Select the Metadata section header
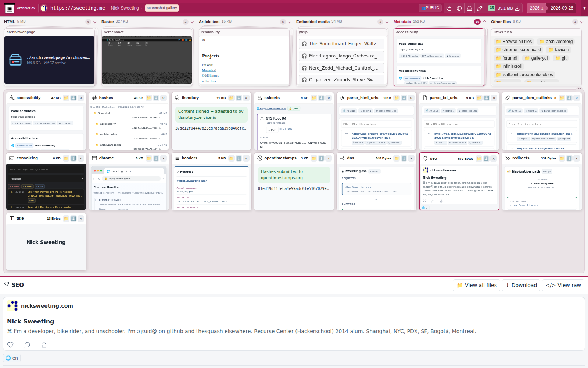The image size is (588, 368). pos(402,22)
